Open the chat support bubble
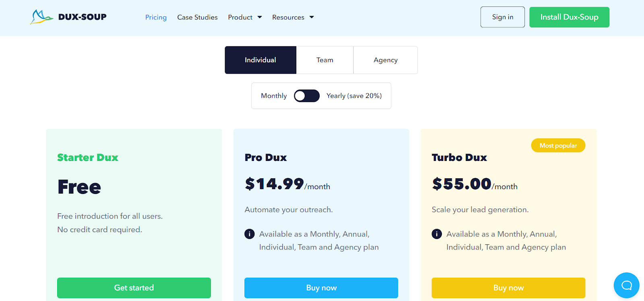 626,285
